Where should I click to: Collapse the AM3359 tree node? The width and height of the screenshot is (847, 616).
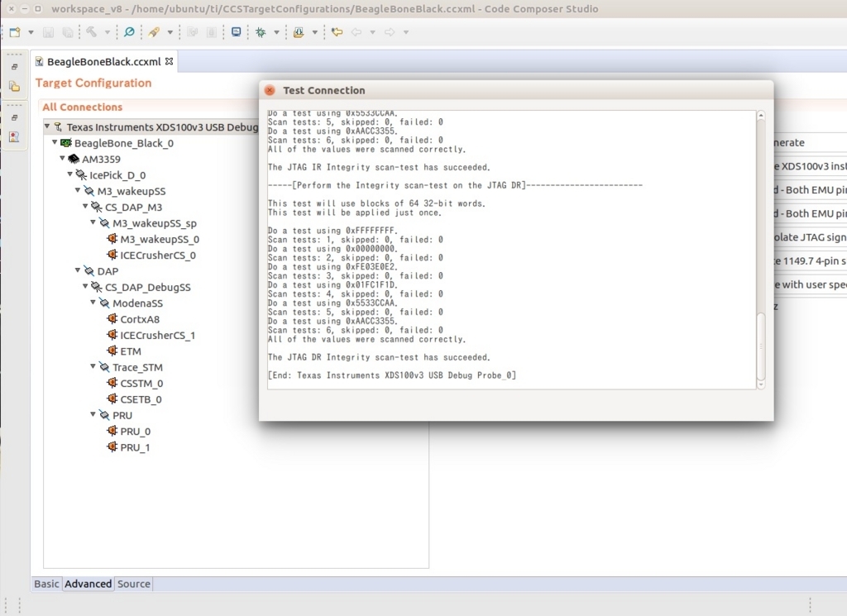[63, 158]
